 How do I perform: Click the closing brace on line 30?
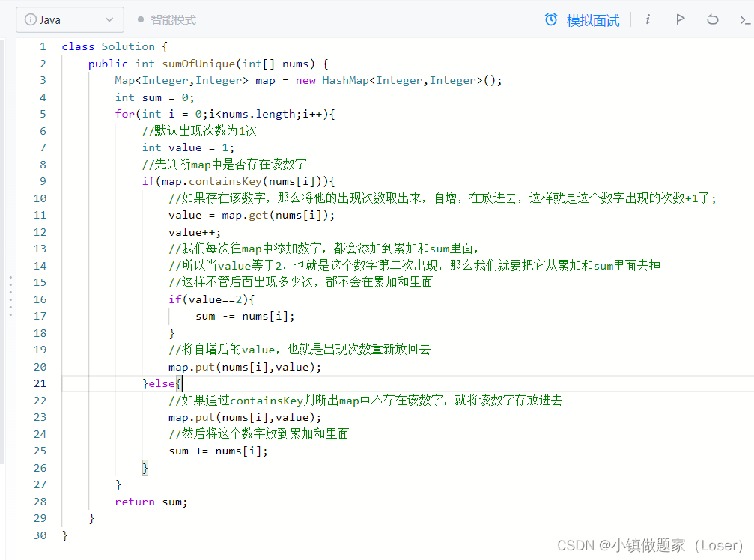coord(64,535)
